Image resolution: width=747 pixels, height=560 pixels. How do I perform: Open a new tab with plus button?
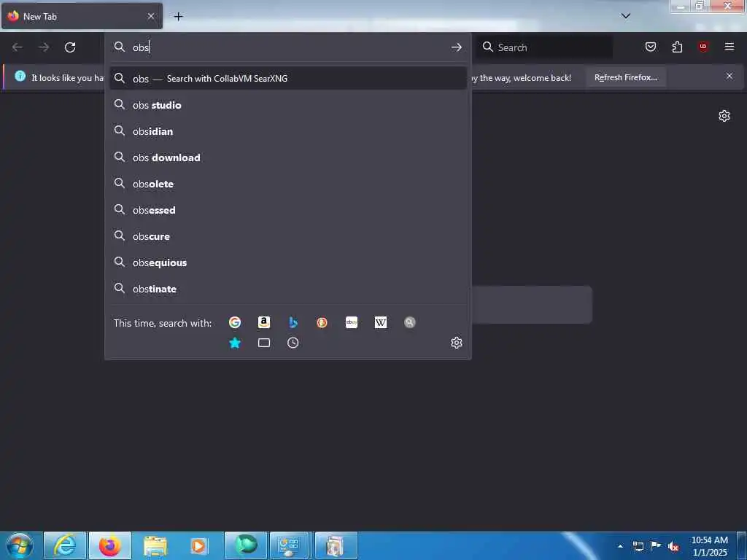(178, 17)
